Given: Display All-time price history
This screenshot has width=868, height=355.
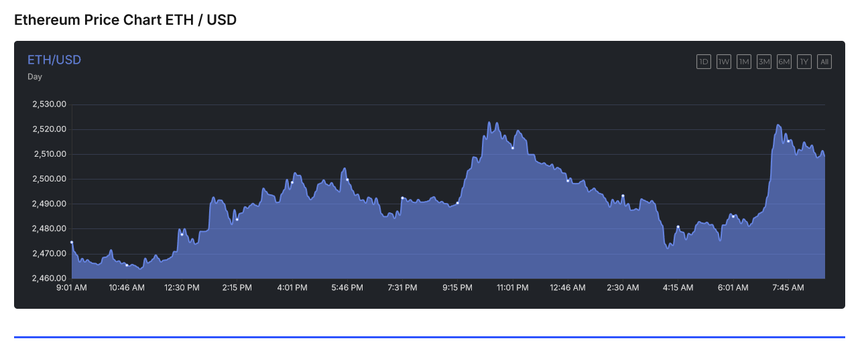Looking at the screenshot, I should click(x=824, y=62).
